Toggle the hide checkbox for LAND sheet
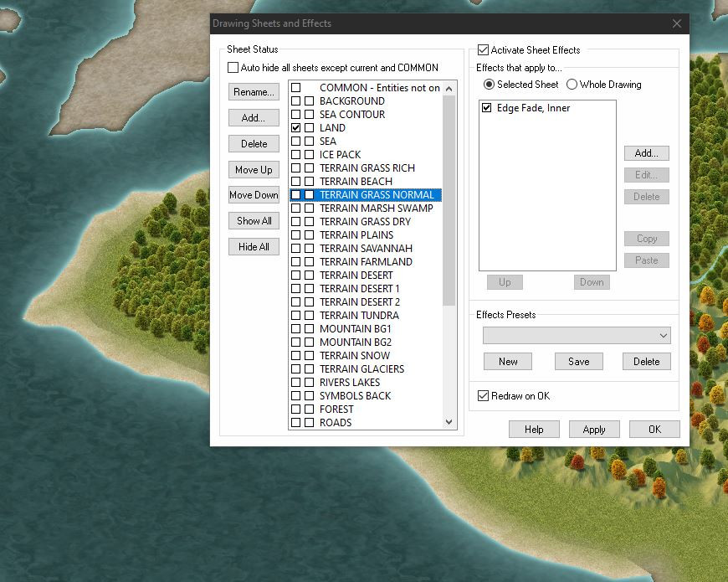728x582 pixels. [295, 128]
